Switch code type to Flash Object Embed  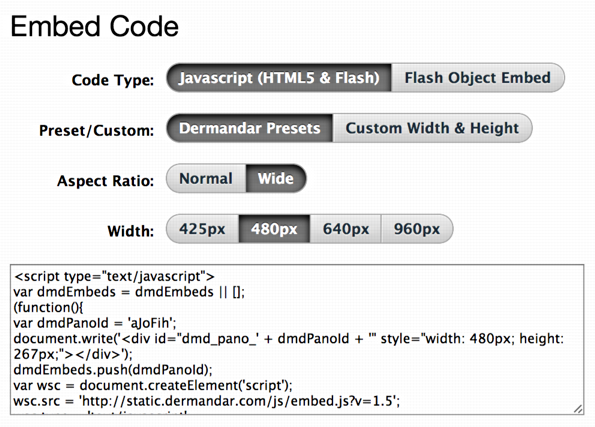478,78
